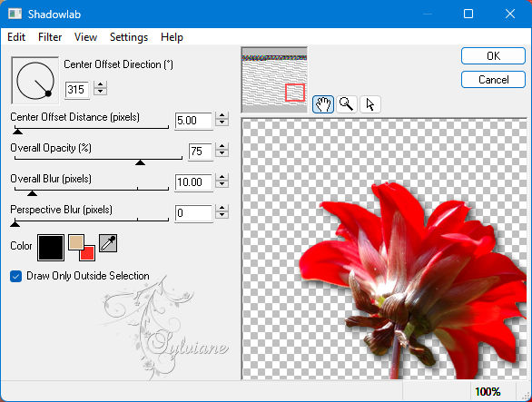Viewport: 532px width, 402px height.
Task: Select the arrow pointer tool
Action: pyautogui.click(x=370, y=104)
